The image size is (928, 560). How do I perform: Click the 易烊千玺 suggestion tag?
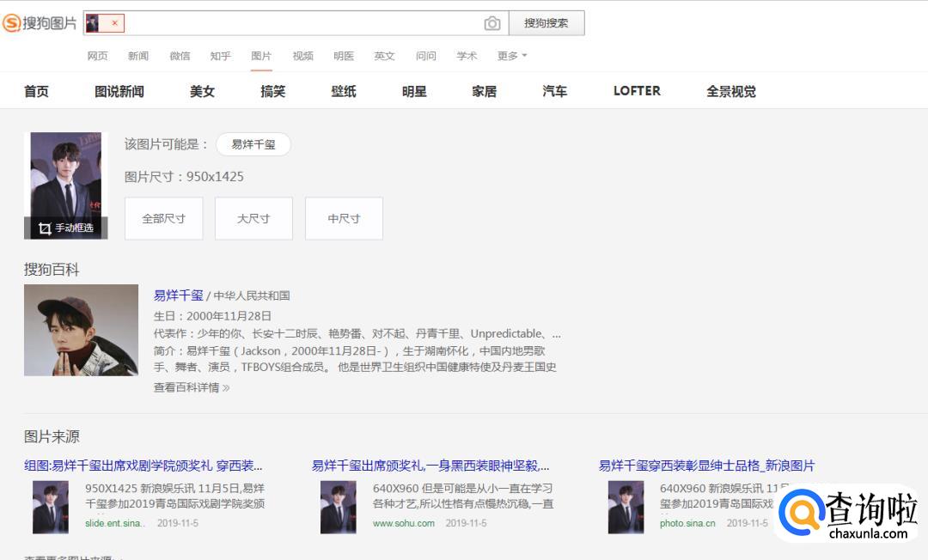coord(253,144)
